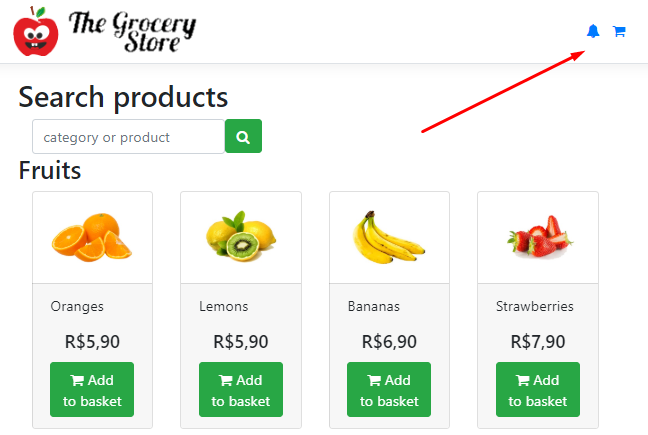Add Lemons to basket
648x435 pixels.
pos(241,390)
